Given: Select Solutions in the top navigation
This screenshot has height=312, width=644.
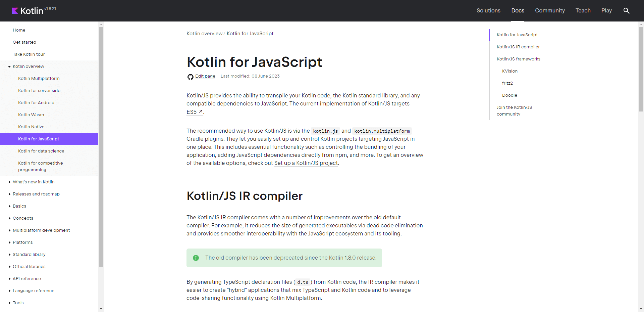Looking at the screenshot, I should click(488, 10).
